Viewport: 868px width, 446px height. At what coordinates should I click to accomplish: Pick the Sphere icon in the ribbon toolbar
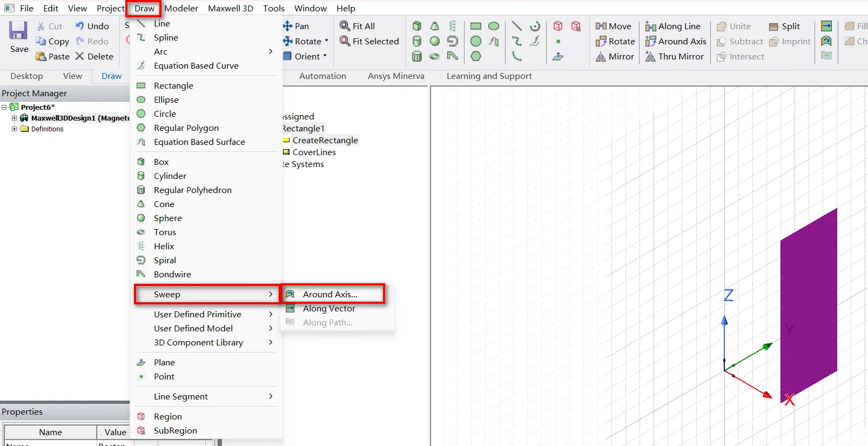(435, 41)
